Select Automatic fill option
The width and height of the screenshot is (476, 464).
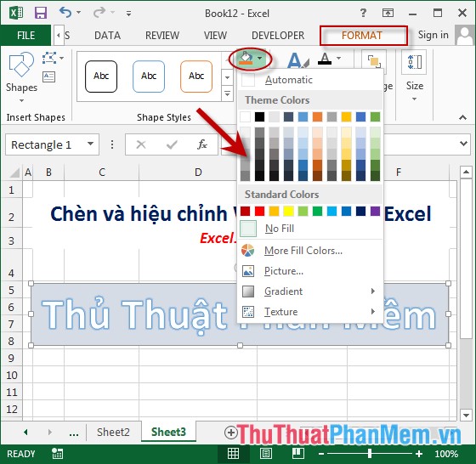310,80
